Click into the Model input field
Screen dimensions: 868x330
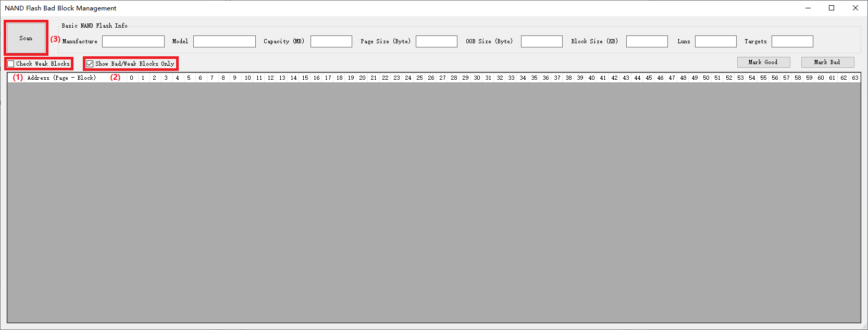pyautogui.click(x=224, y=41)
